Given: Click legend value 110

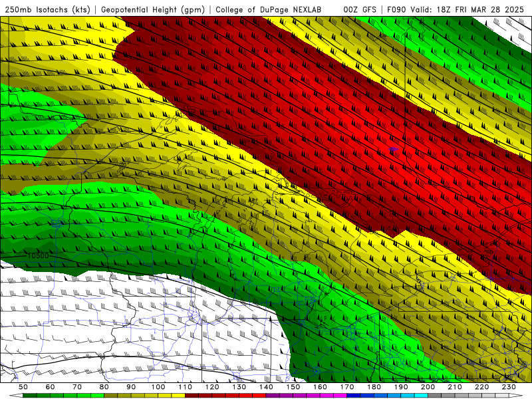Looking at the screenshot, I should pyautogui.click(x=186, y=387).
